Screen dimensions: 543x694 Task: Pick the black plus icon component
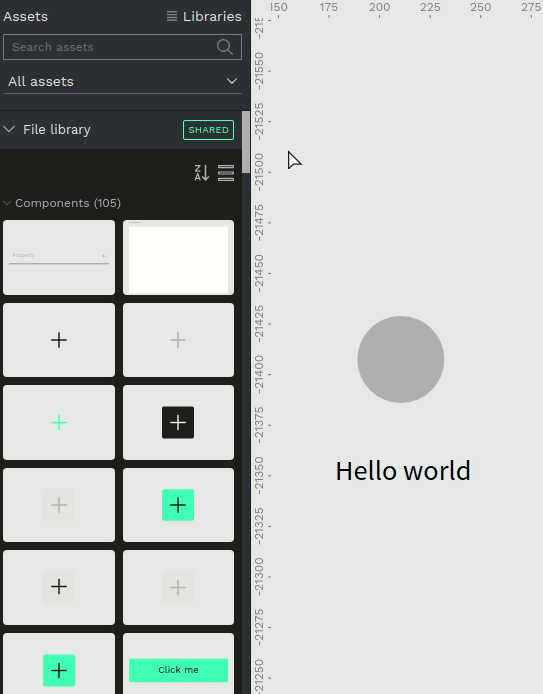59,340
